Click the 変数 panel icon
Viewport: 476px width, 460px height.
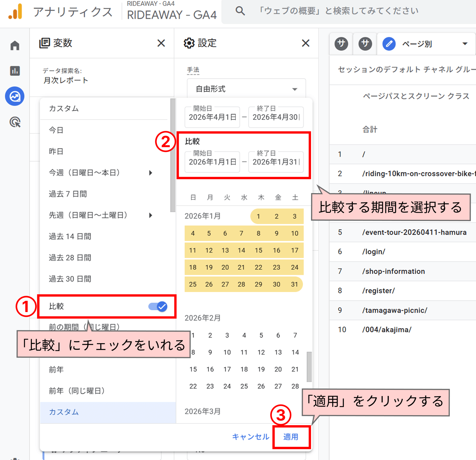point(44,43)
